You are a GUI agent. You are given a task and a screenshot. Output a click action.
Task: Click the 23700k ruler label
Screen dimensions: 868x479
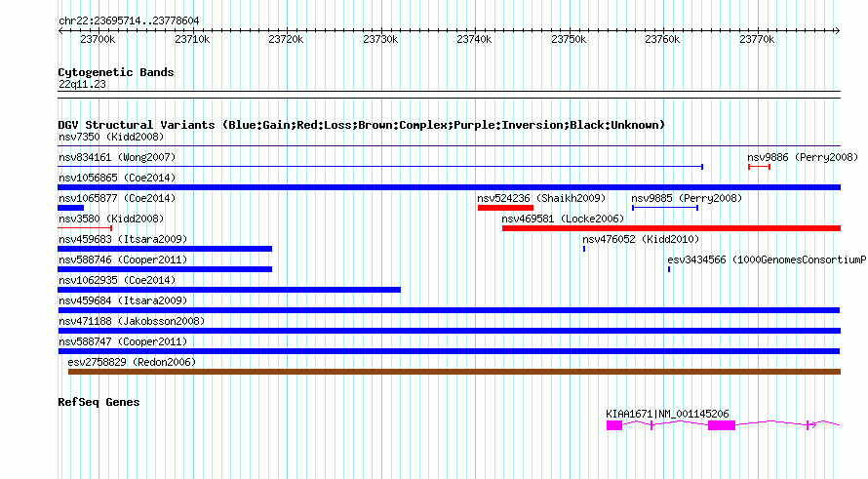point(98,39)
